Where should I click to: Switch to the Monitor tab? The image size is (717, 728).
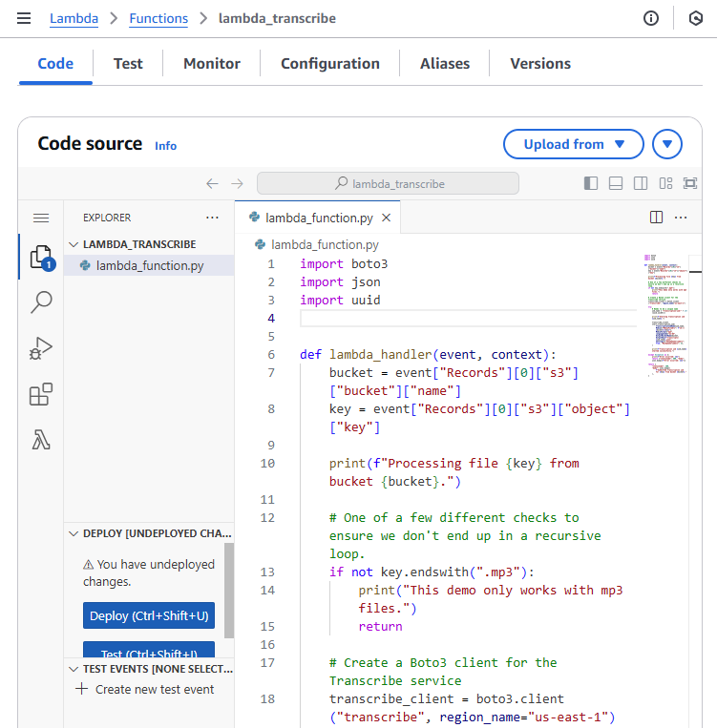click(x=212, y=64)
